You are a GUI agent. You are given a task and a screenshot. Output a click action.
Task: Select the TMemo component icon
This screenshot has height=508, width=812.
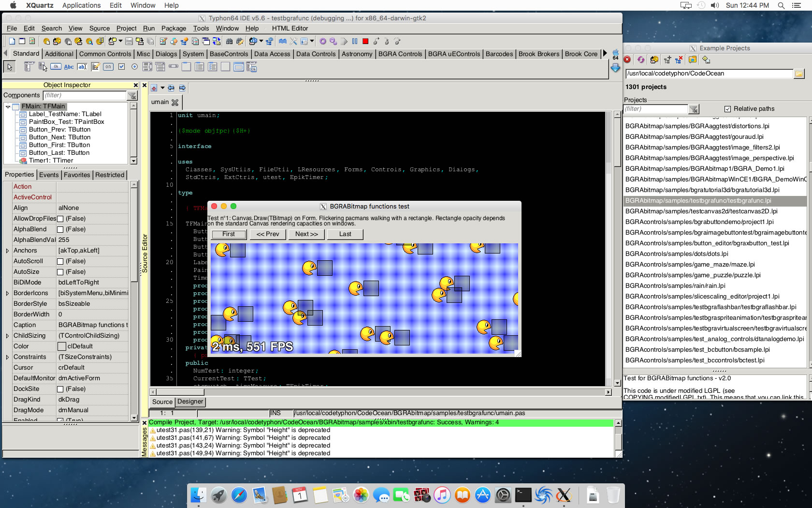click(95, 67)
